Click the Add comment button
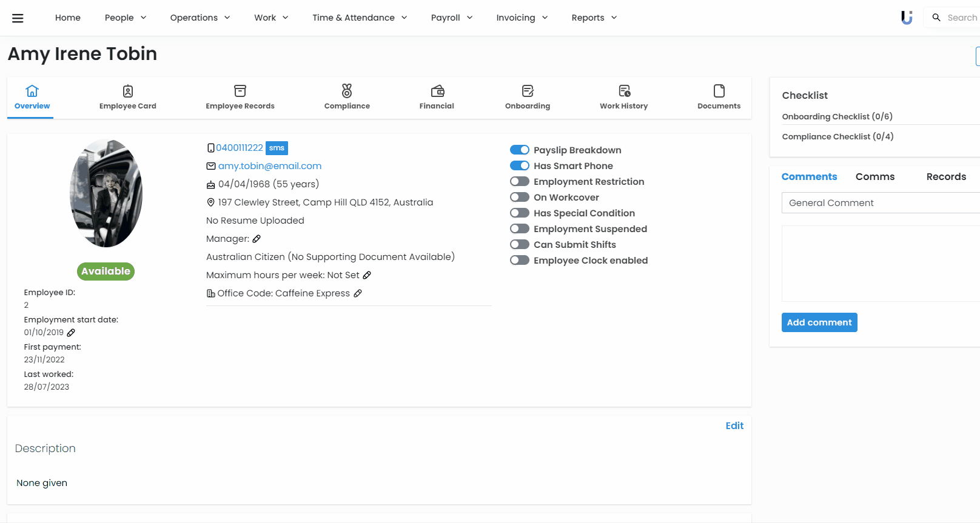 pos(819,322)
